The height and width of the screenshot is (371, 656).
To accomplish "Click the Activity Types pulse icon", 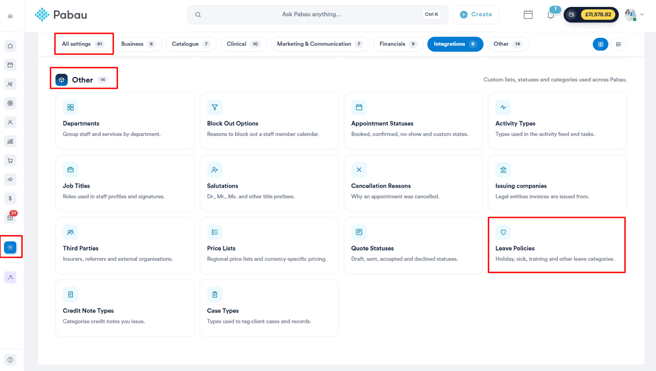I will pyautogui.click(x=503, y=107).
